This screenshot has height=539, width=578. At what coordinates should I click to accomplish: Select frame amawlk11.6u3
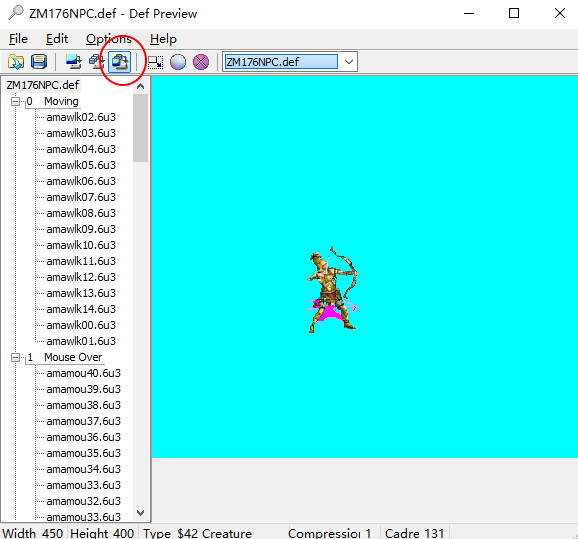point(81,261)
